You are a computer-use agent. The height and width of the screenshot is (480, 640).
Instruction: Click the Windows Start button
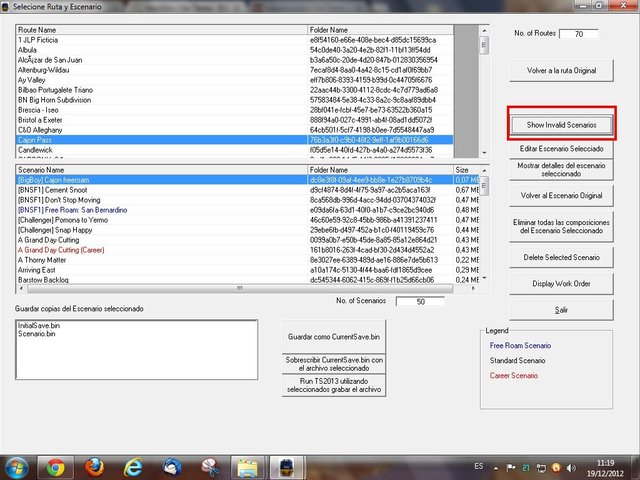[x=17, y=466]
